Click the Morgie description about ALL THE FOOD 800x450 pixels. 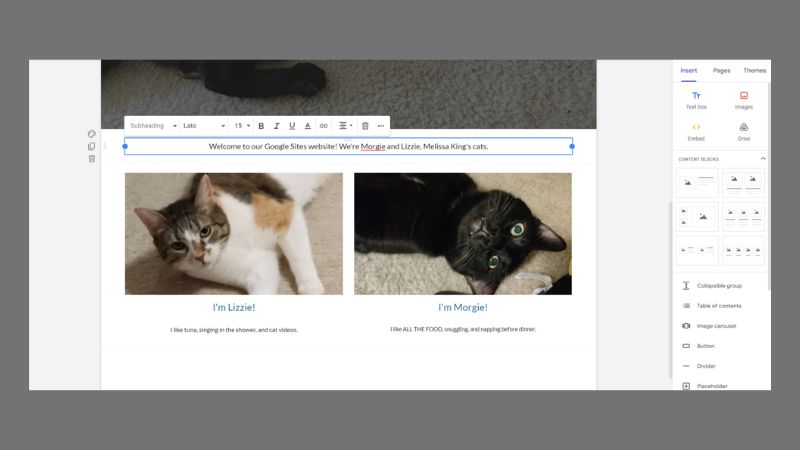pyautogui.click(x=463, y=329)
